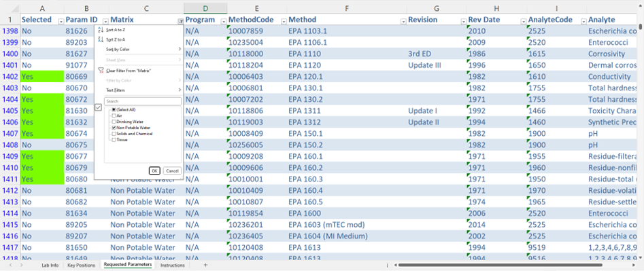The image size is (644, 271).
Task: Click the green Yes cell in row 1411
Action: pyautogui.click(x=42, y=179)
